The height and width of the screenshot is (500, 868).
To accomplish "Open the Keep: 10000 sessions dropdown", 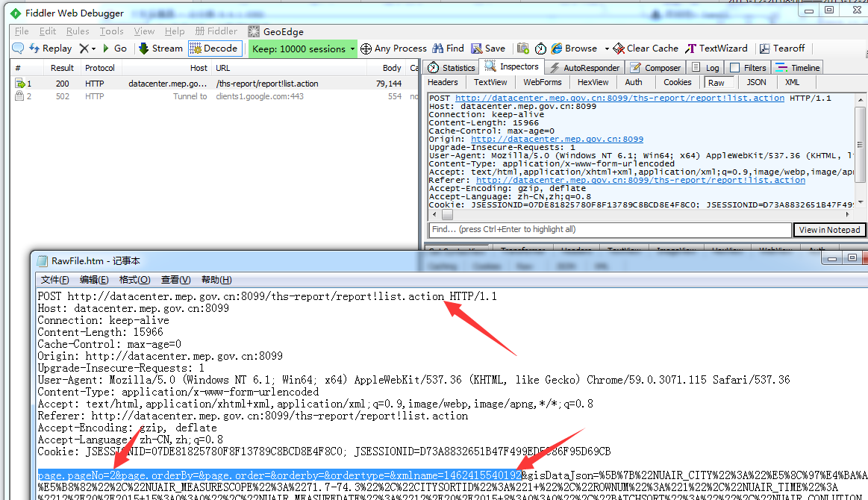I will [302, 49].
